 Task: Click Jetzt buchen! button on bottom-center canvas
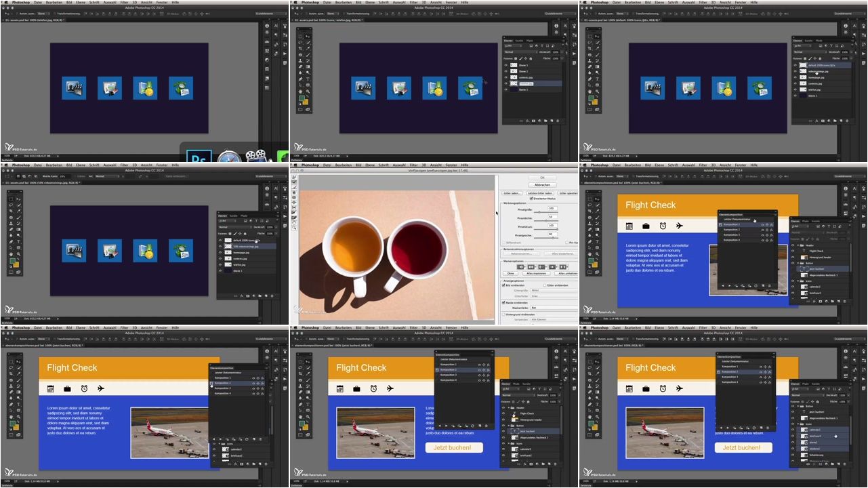(x=454, y=447)
